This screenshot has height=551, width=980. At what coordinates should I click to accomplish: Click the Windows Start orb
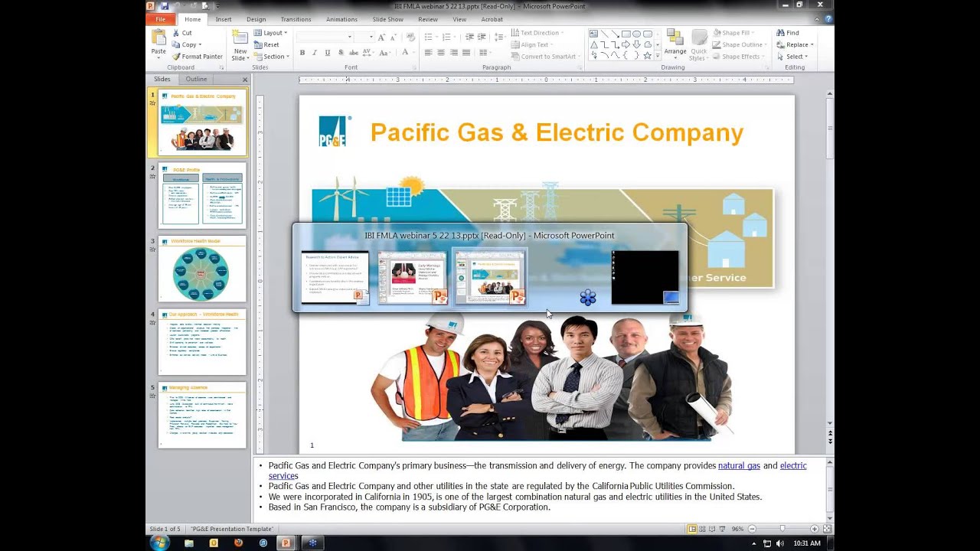tap(159, 543)
